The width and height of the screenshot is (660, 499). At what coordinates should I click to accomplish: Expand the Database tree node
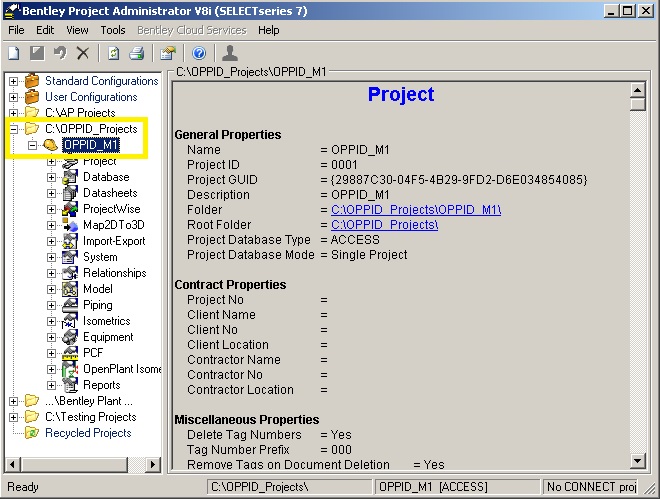51,177
